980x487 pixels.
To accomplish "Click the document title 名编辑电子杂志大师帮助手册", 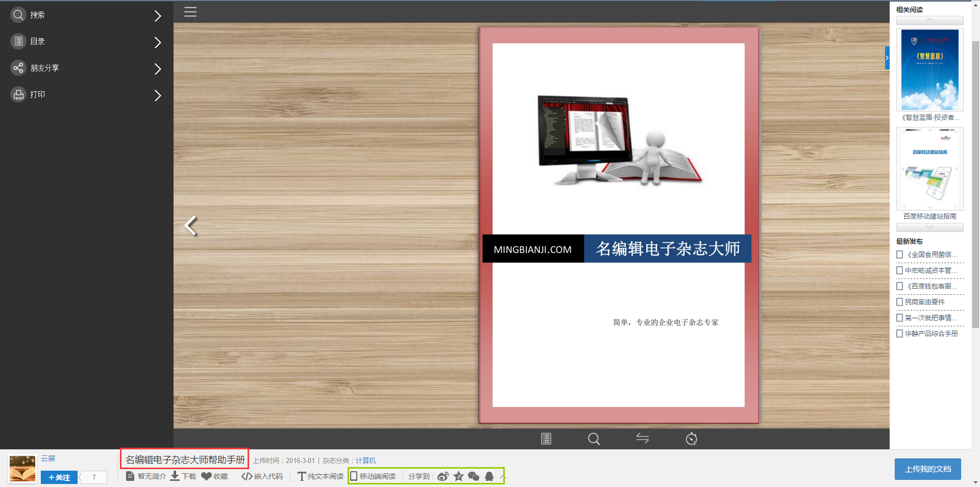I will pos(185,459).
